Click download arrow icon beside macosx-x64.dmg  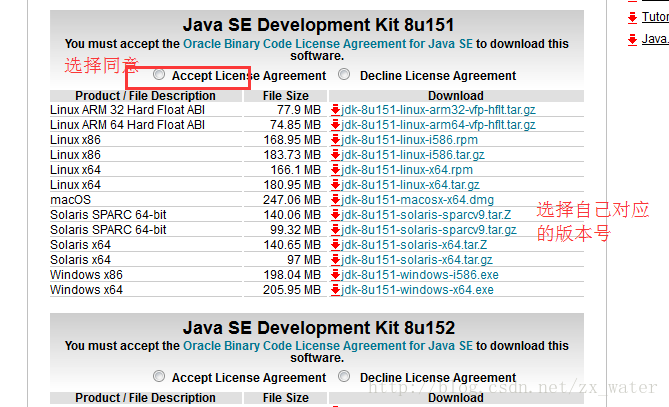[335, 200]
